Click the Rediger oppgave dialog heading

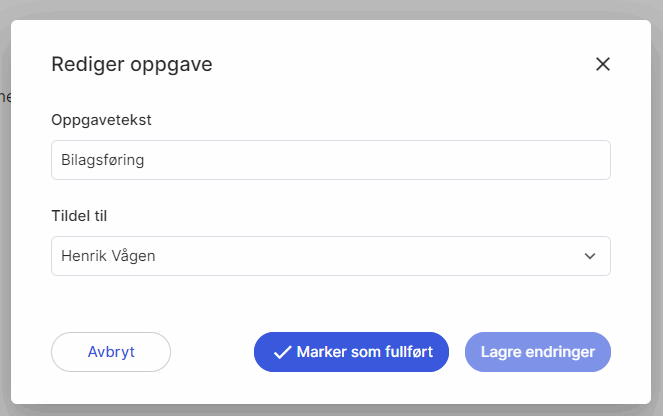(x=131, y=65)
